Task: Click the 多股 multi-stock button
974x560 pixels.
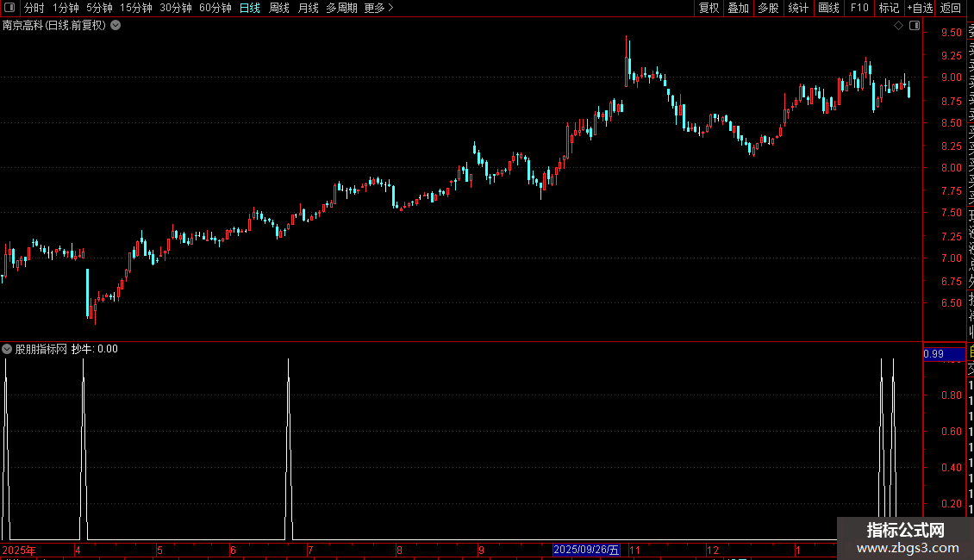Action: (x=768, y=8)
